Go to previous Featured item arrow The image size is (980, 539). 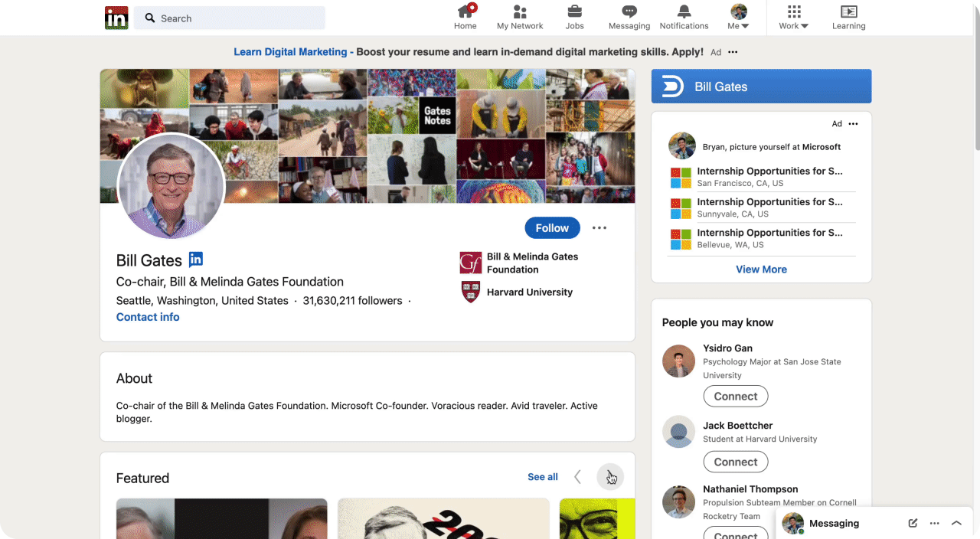578,477
